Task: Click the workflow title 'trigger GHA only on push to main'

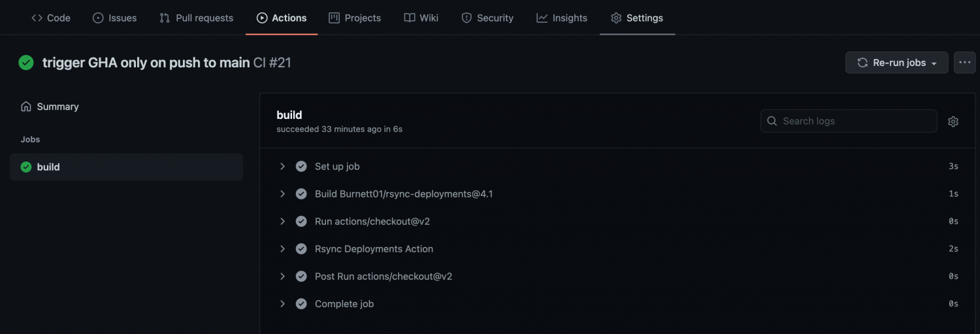Action: pos(146,63)
